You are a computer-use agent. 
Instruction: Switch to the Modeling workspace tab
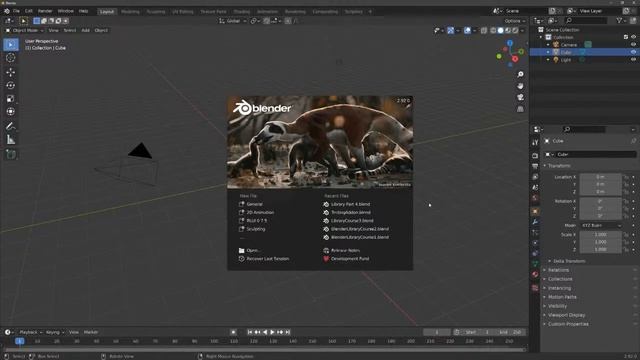(x=131, y=11)
